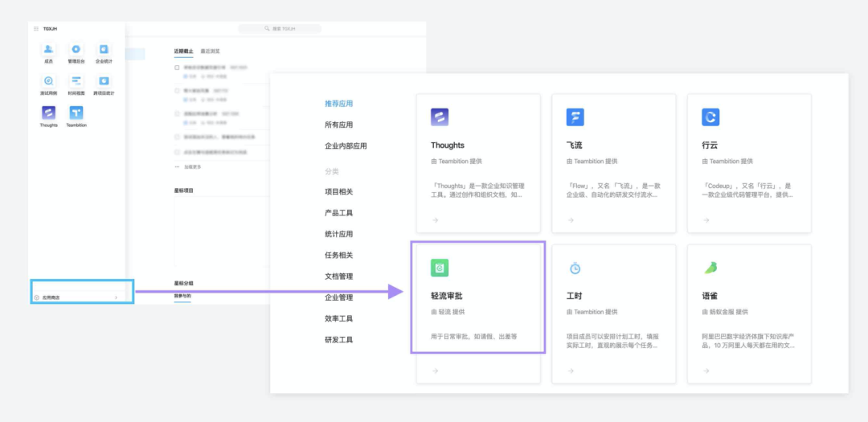The image size is (868, 422).
Task: Click the arrow on the 飞流 card
Action: (571, 220)
